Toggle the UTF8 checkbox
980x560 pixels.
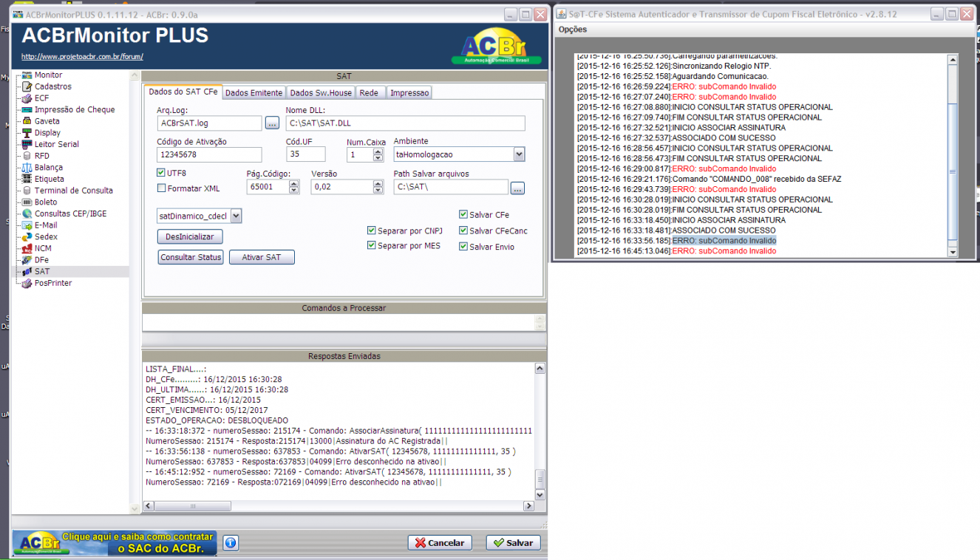click(x=161, y=173)
